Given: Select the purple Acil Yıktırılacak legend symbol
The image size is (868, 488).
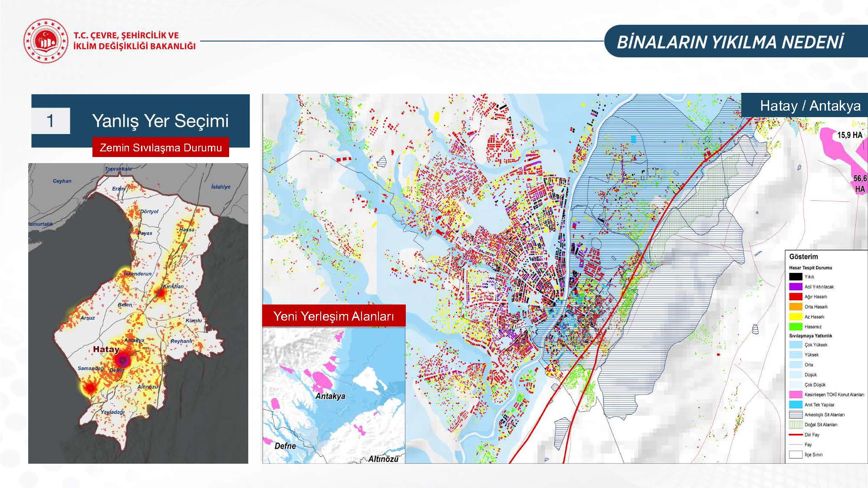Looking at the screenshot, I should 796,287.
